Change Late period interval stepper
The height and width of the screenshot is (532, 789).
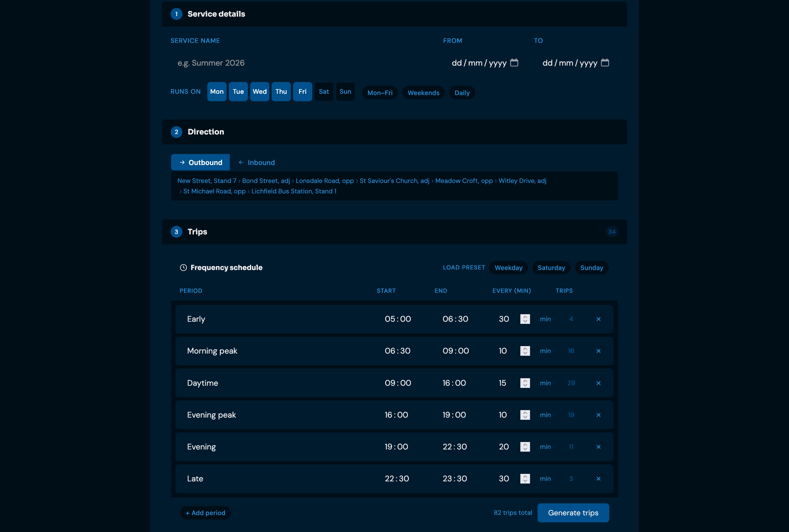525,479
